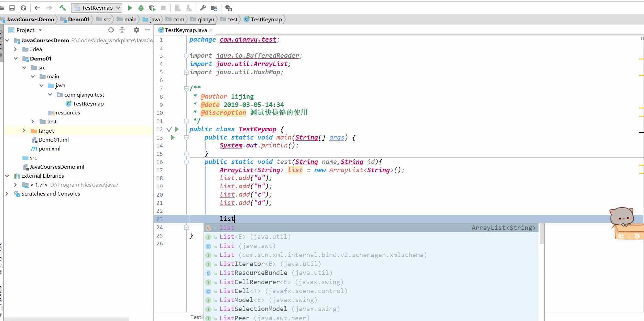Viewport: 644px width, 321px height.
Task: Open the Project view dropdown arrow
Action: pos(40,30)
